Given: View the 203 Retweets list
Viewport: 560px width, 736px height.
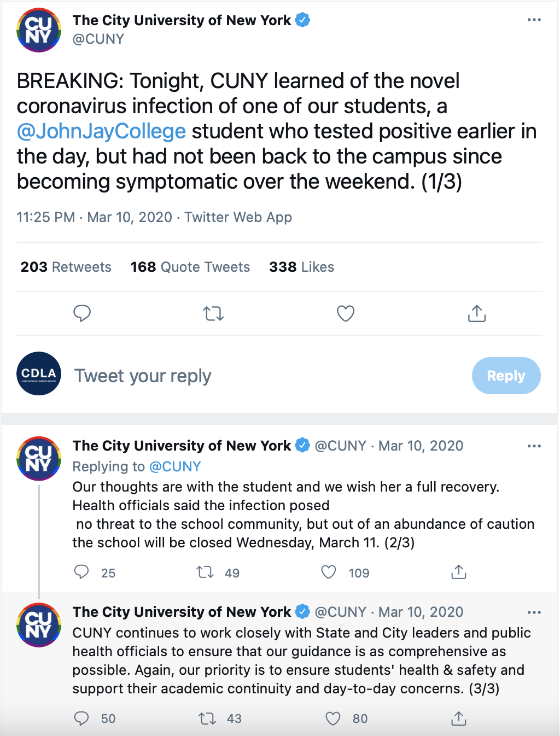Looking at the screenshot, I should click(66, 267).
